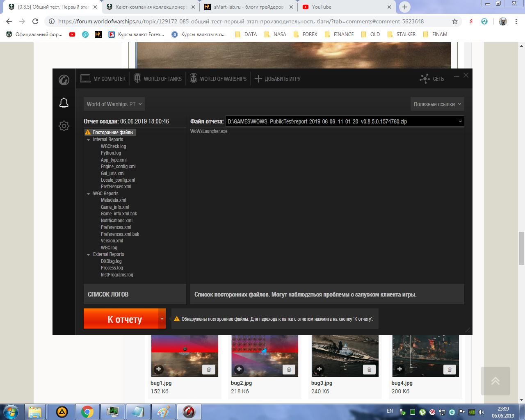This screenshot has width=525, height=420.
Task: Switch to YouTube browser tab
Action: point(346,7)
